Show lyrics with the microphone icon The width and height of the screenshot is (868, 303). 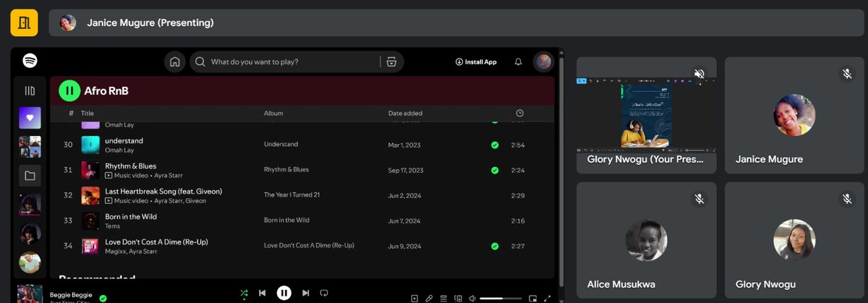429,298
